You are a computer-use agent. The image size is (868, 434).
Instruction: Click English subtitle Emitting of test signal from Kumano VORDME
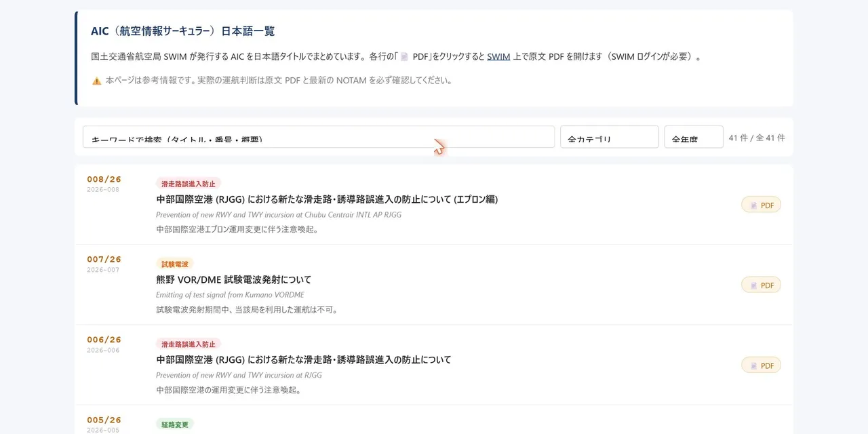point(230,295)
